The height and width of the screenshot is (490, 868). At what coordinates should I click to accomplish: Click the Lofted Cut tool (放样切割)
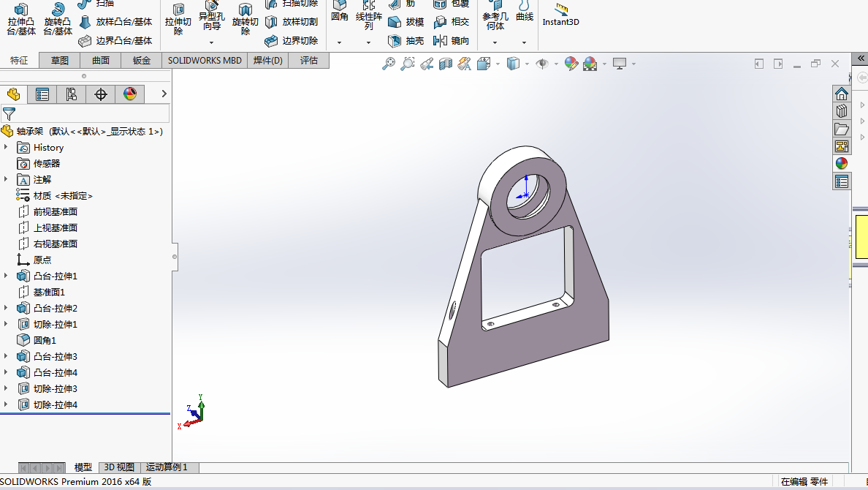[292, 22]
